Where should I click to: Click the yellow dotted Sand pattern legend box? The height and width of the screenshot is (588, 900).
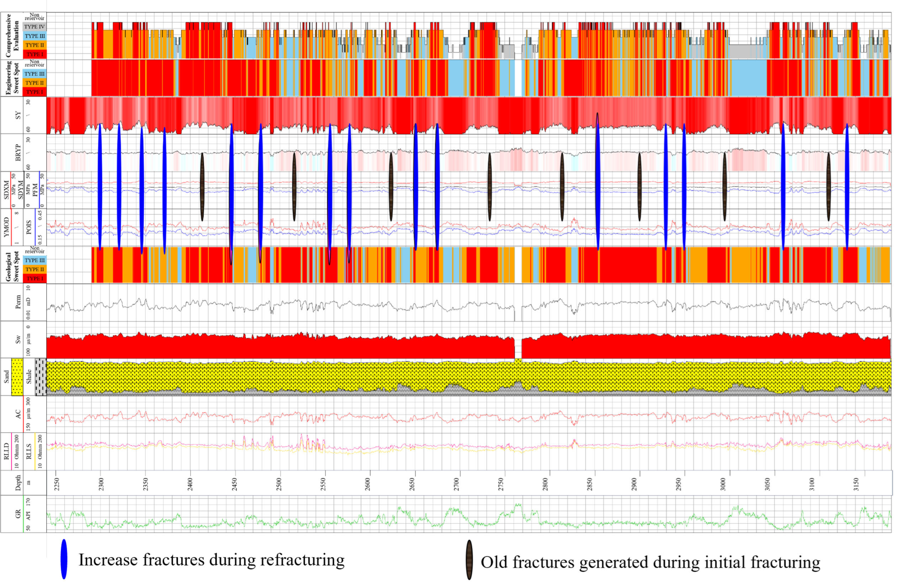[17, 377]
